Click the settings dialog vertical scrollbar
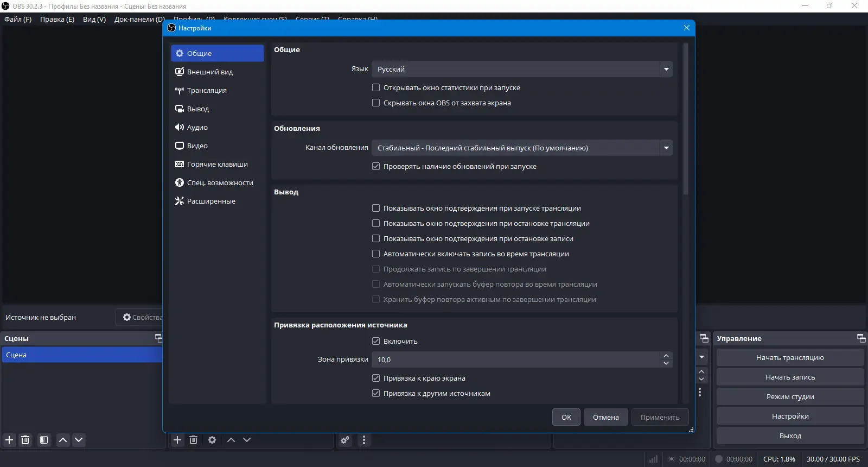The width and height of the screenshot is (868, 467). (x=686, y=118)
